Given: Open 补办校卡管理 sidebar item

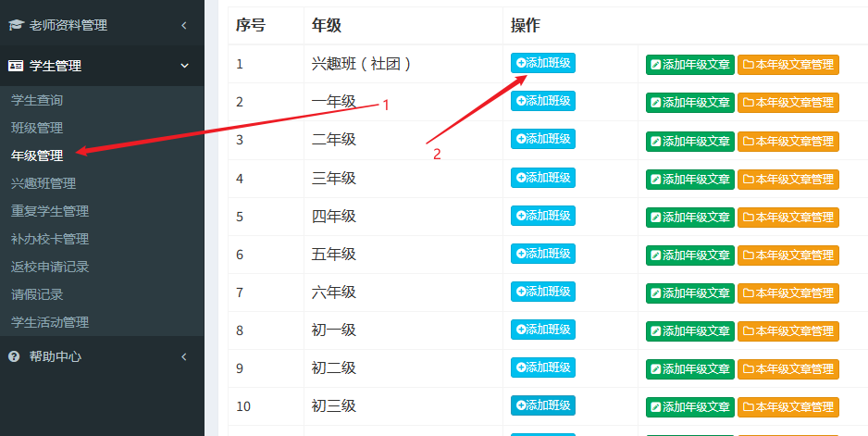Looking at the screenshot, I should pyautogui.click(x=50, y=239).
